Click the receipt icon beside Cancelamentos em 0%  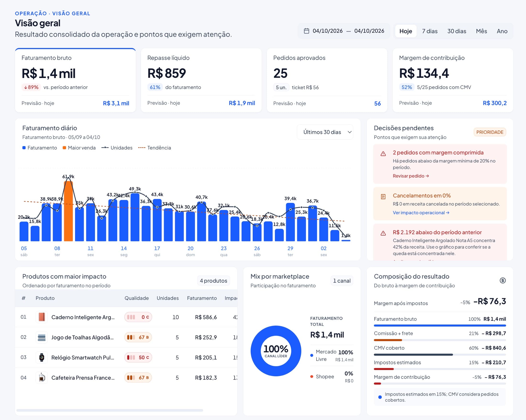click(383, 197)
